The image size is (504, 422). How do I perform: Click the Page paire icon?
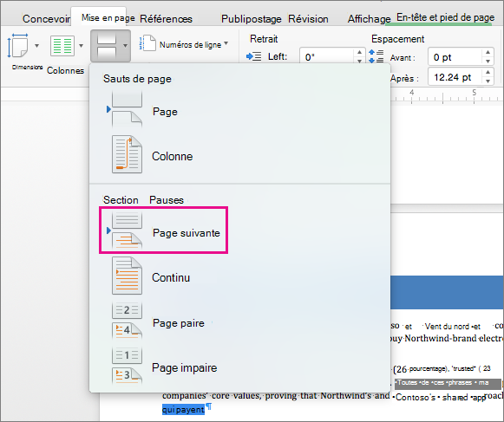click(x=127, y=321)
